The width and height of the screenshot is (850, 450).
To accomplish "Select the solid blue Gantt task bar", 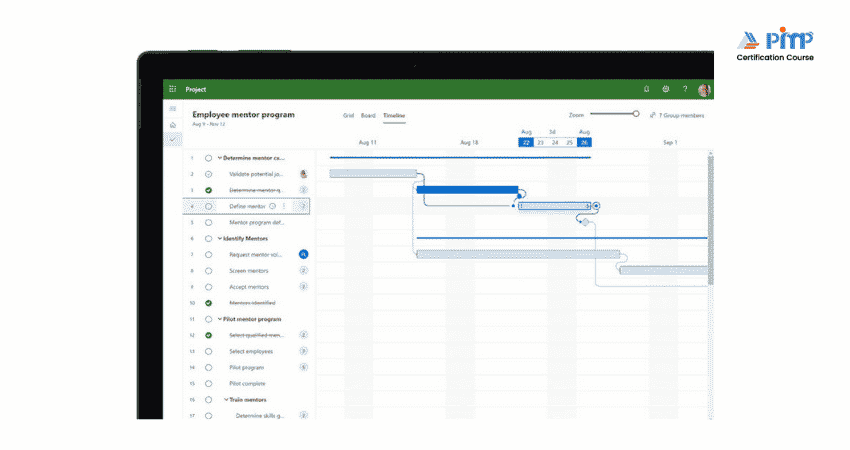I will click(x=467, y=190).
